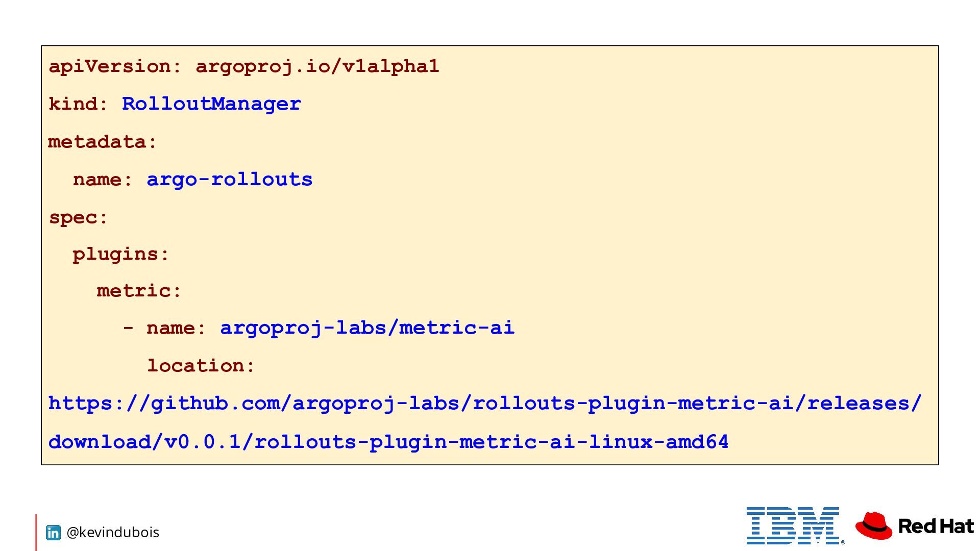The image size is (980, 551).
Task: Click the location: key
Action: pyautogui.click(x=201, y=366)
